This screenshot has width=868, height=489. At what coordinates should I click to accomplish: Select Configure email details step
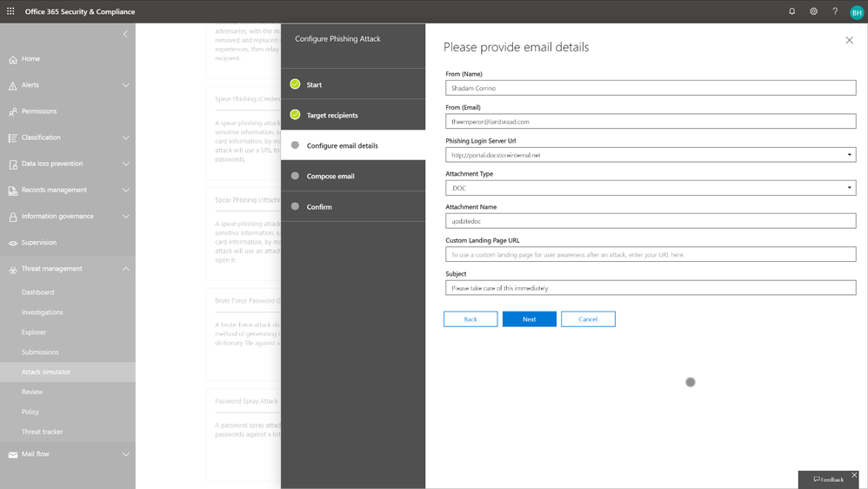click(353, 145)
